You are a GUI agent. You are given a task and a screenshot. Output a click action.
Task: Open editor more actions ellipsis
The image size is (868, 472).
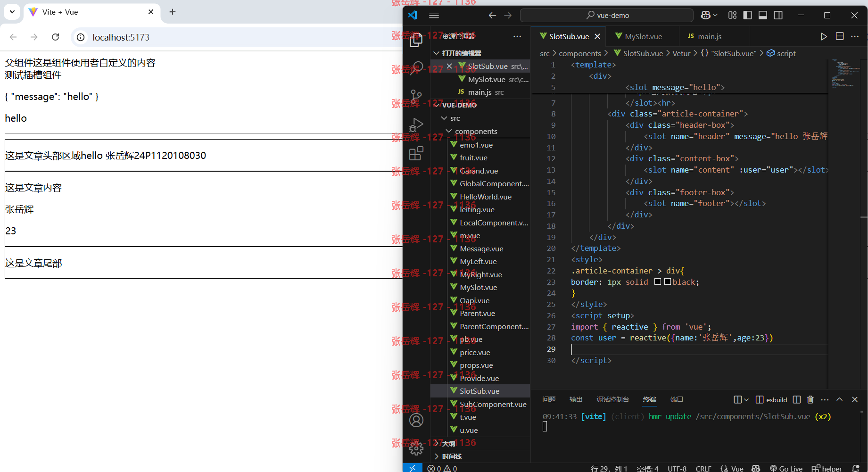[x=855, y=36]
